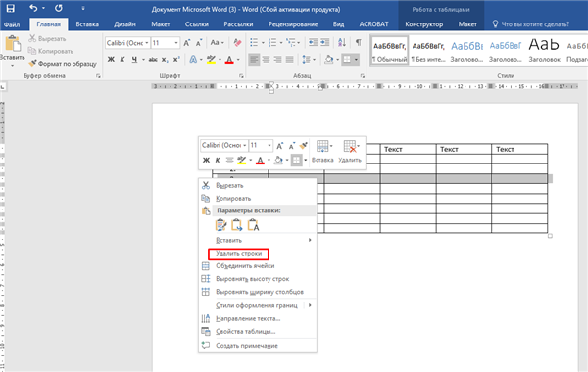
Task: Show paragraph marks with the pilcrow icon
Action: pos(359,42)
